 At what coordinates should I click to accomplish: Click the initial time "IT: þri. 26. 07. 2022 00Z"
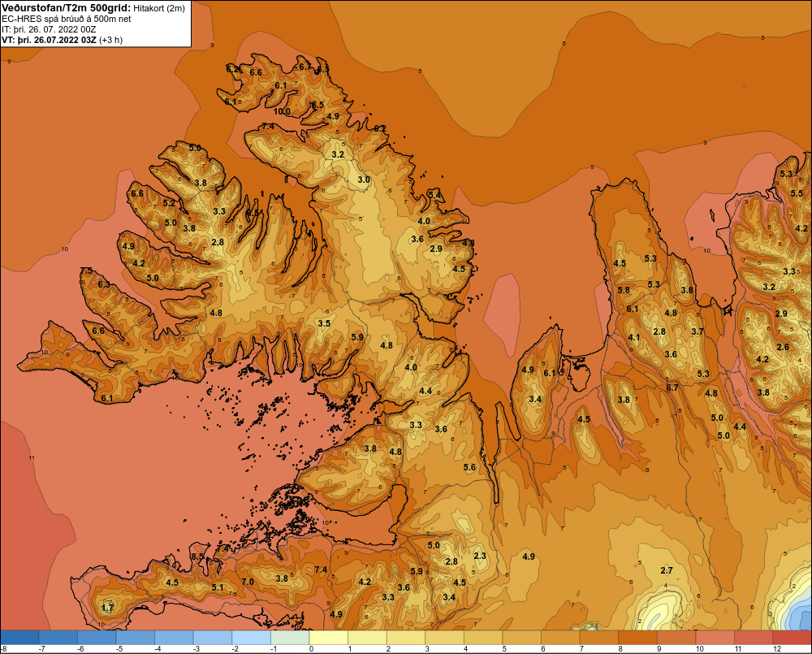(49, 29)
